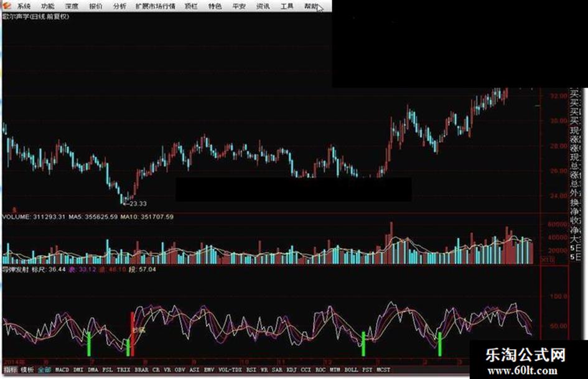Select the 全部 indicator filter
This screenshot has width=588, height=379.
(x=44, y=370)
